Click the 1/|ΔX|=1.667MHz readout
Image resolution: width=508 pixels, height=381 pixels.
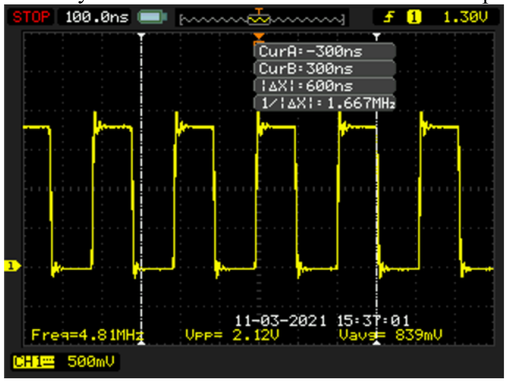click(325, 103)
